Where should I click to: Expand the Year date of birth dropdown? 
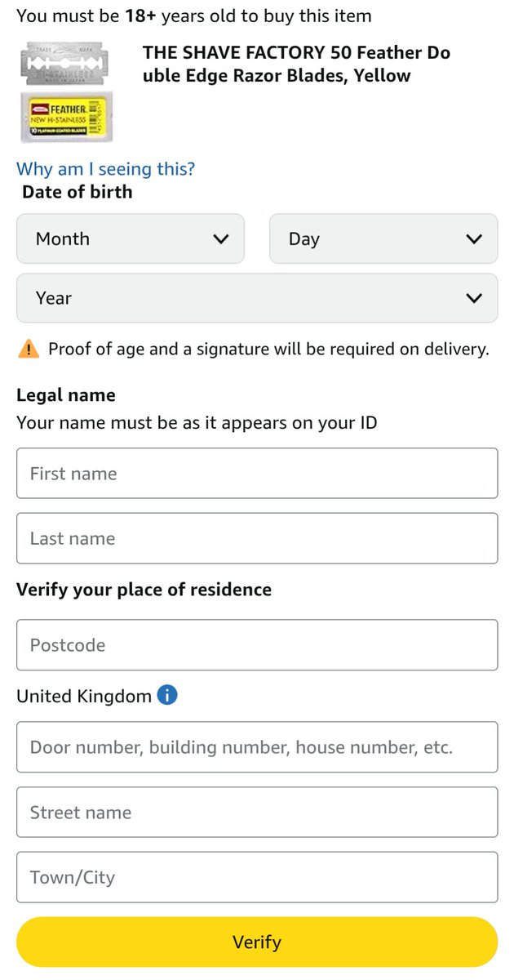257,298
